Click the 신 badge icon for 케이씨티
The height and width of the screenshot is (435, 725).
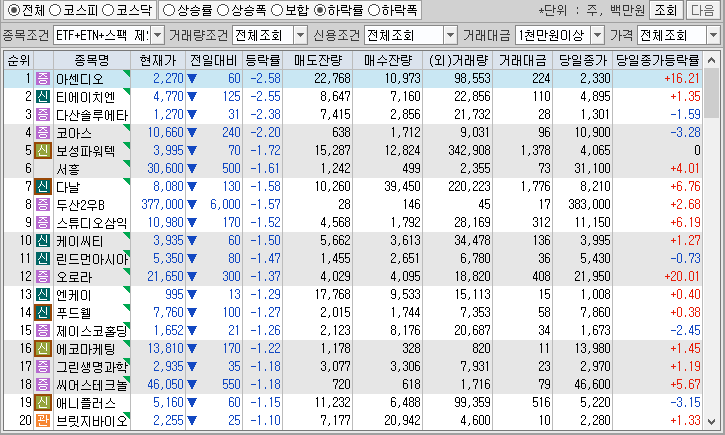tap(43, 240)
